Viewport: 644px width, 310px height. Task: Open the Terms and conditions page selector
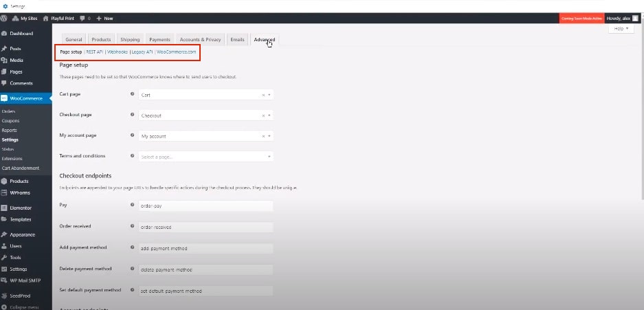pyautogui.click(x=205, y=157)
